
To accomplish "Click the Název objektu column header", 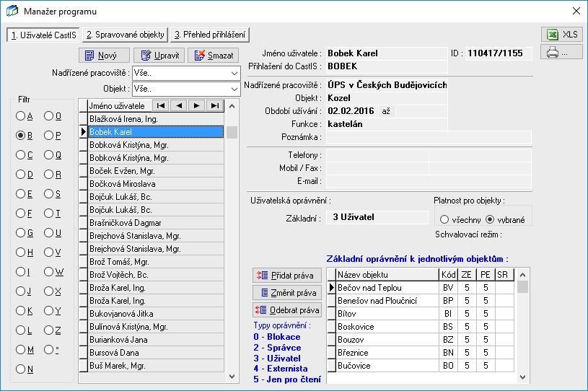I will 387,275.
